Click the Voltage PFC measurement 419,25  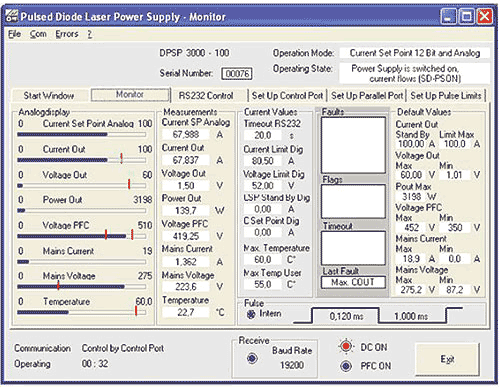pos(186,236)
